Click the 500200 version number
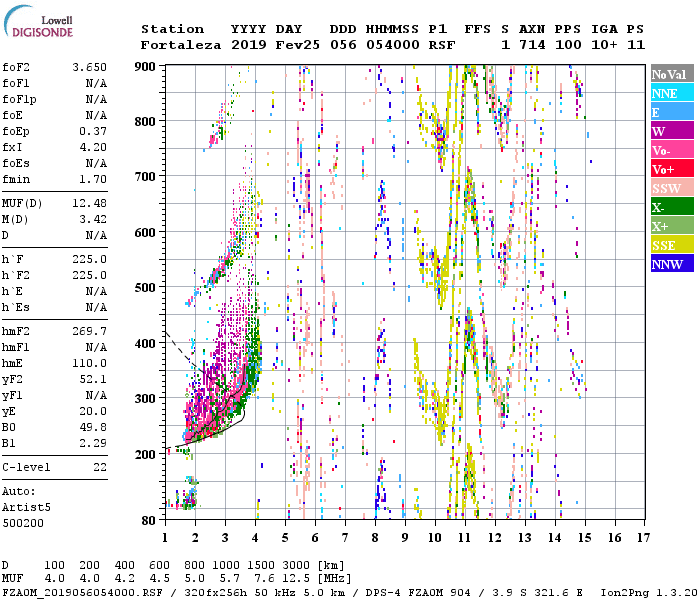This screenshot has height=600, width=700. tap(23, 523)
